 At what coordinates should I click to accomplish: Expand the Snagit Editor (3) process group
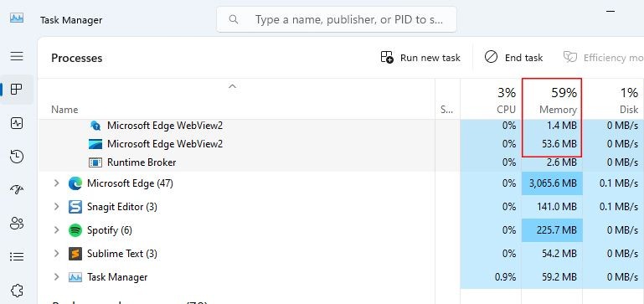click(x=57, y=207)
